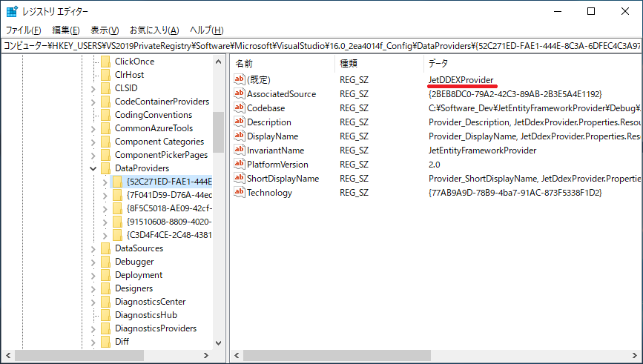Open the お気に入り(A) menu
The image size is (643, 364).
click(x=154, y=30)
